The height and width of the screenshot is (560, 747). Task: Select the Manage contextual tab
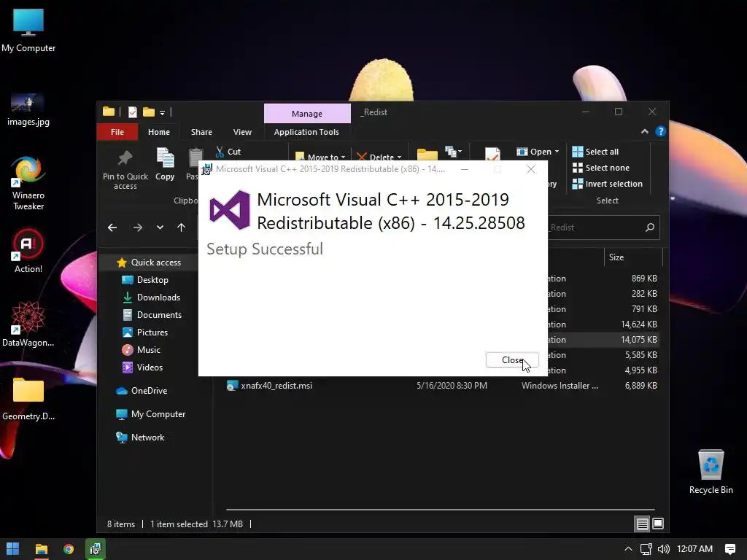(307, 114)
